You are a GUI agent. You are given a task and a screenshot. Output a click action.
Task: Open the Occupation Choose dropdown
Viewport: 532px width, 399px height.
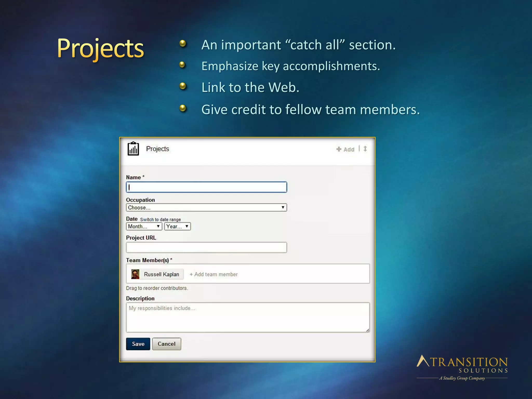click(x=207, y=208)
